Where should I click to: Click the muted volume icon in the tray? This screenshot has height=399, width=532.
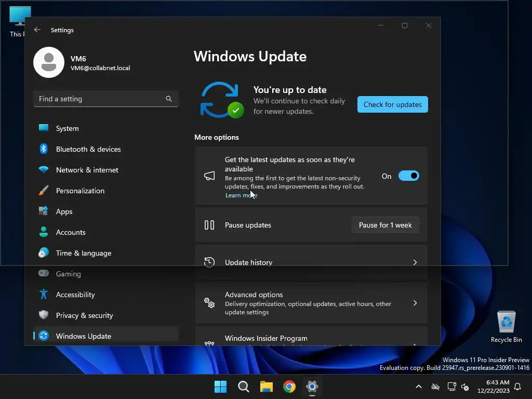click(465, 387)
